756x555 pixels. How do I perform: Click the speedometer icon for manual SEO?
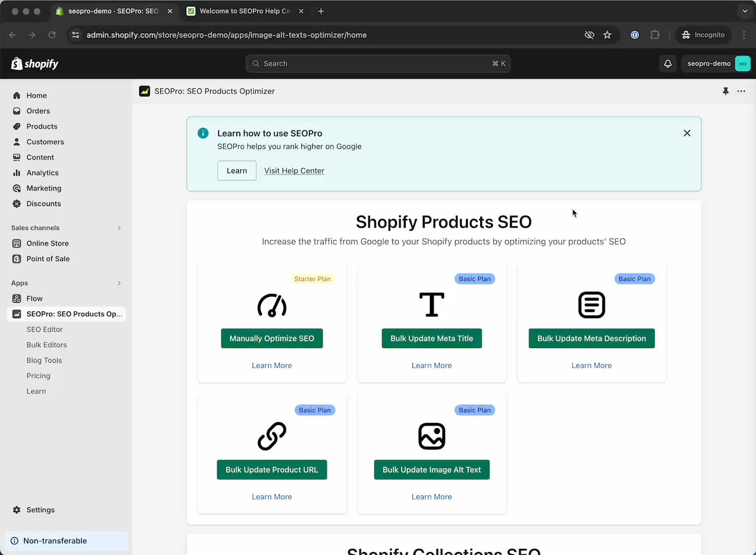point(272,305)
